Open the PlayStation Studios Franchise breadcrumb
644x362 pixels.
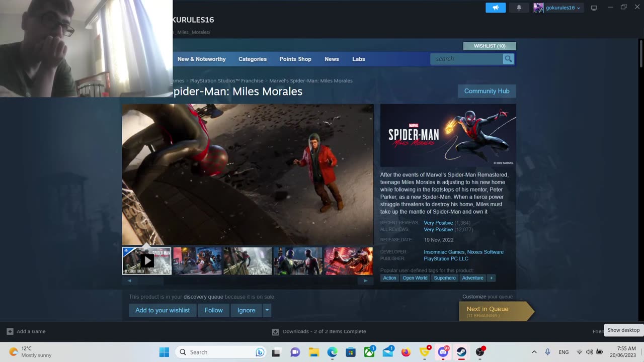(x=226, y=80)
